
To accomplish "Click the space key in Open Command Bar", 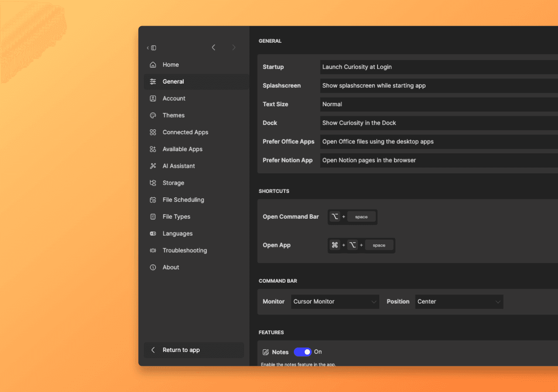I will click(x=361, y=217).
